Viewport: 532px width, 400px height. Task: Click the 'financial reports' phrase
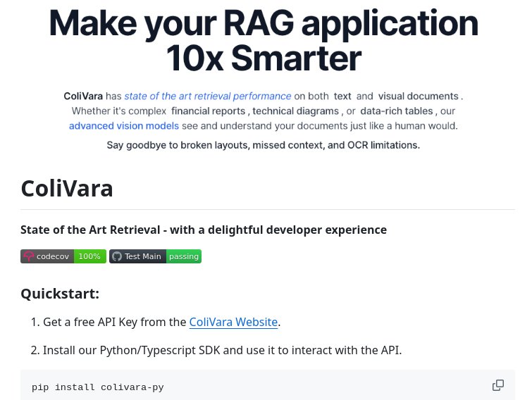pos(209,111)
